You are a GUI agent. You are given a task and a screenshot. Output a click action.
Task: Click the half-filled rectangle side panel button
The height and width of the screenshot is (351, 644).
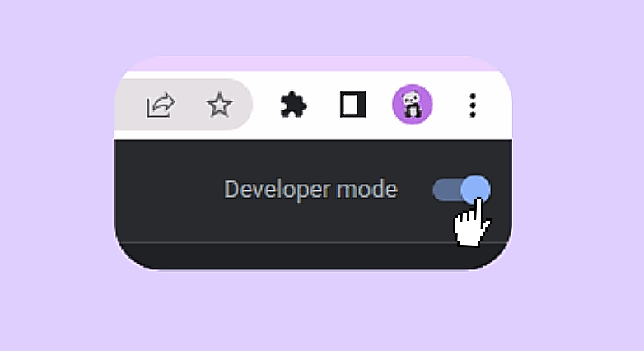pos(352,105)
